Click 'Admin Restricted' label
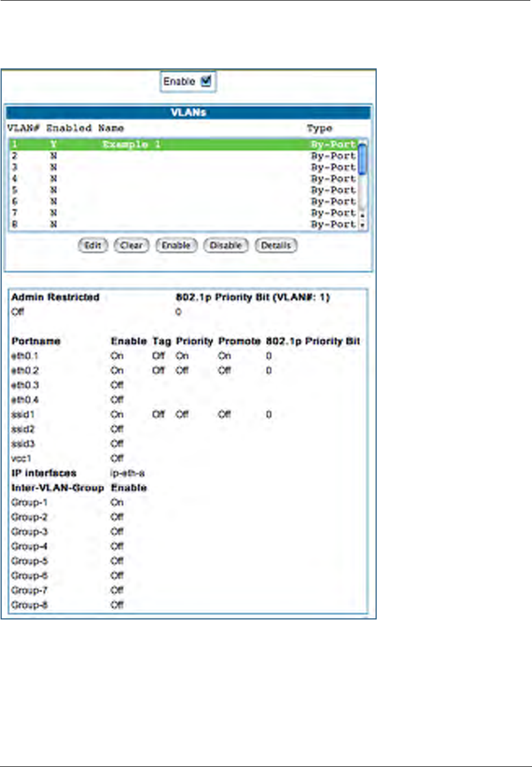 [55, 297]
